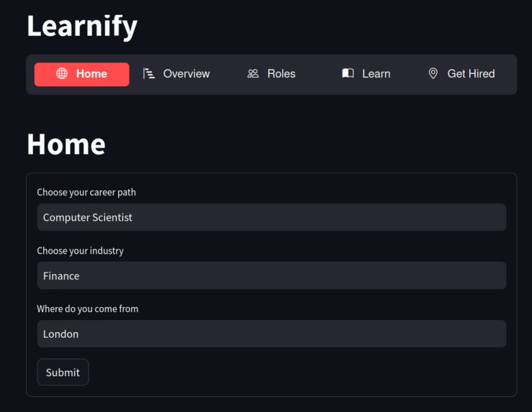Switch to the Home tab
This screenshot has width=532, height=412.
[82, 74]
